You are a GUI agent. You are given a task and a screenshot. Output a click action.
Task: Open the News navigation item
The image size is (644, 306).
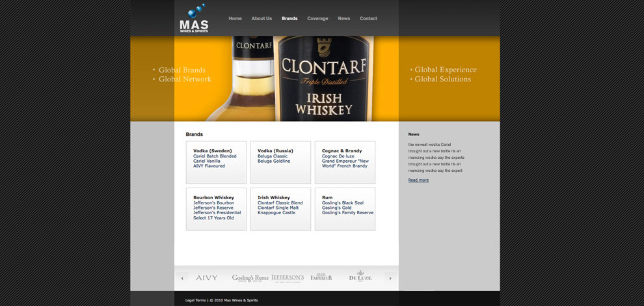click(343, 18)
